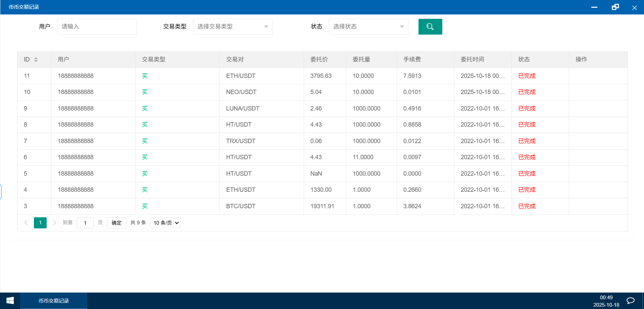This screenshot has height=309, width=644.
Task: Select the BTC/USDT trading pair cell
Action: coord(241,206)
